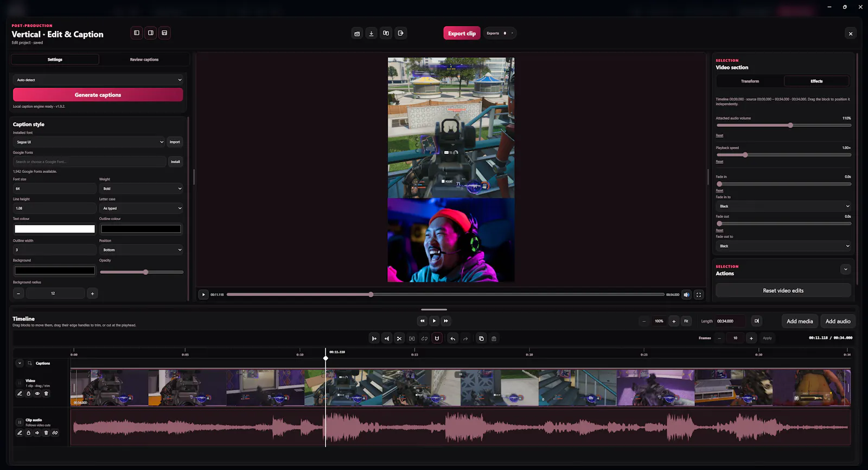Screen dimensions: 868x470
Task: Click the Search Google Font input field
Action: coord(90,162)
